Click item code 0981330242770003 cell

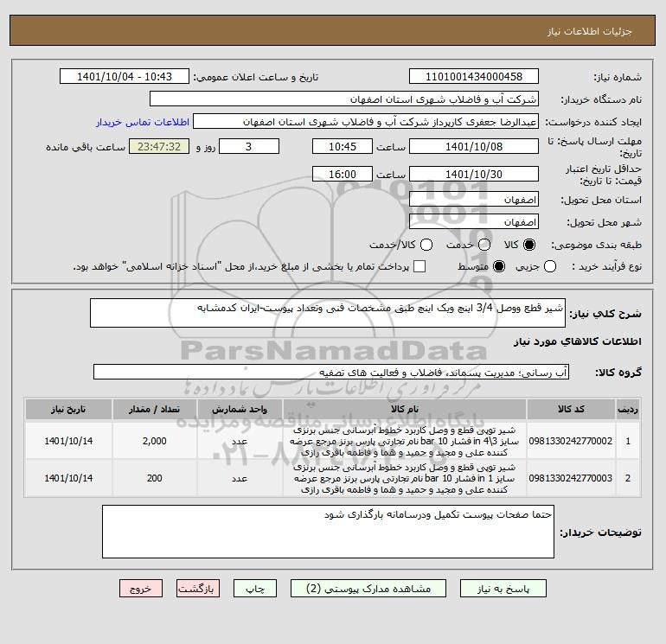coord(571,478)
